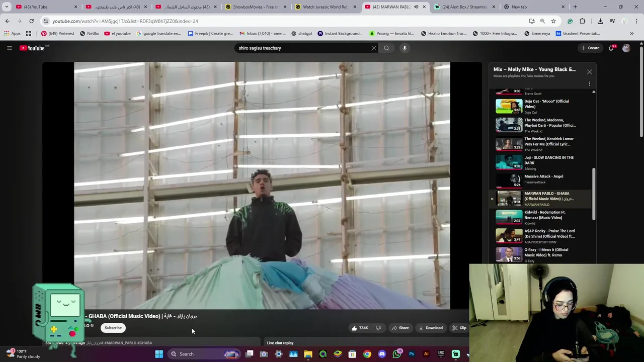Open the Apps bookmark shortcut
The height and width of the screenshot is (362, 644).
click(x=12, y=34)
